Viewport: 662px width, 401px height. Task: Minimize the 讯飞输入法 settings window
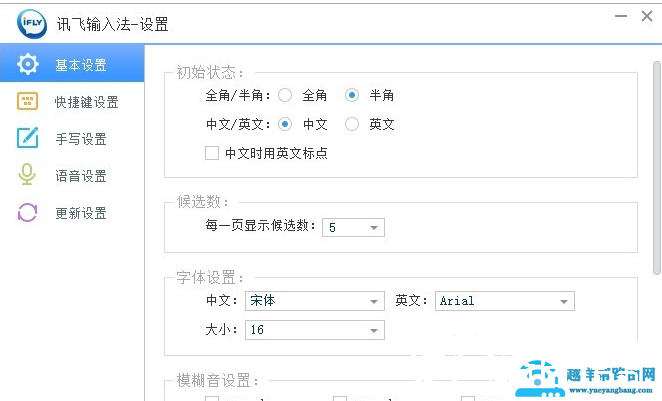coord(621,16)
